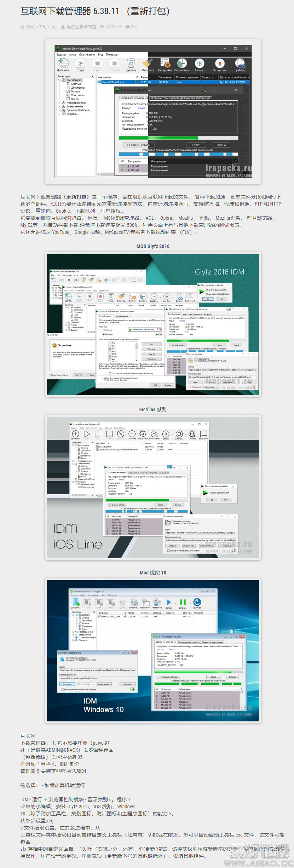Click Запуск queue icon in IDM 6.37

point(200,63)
